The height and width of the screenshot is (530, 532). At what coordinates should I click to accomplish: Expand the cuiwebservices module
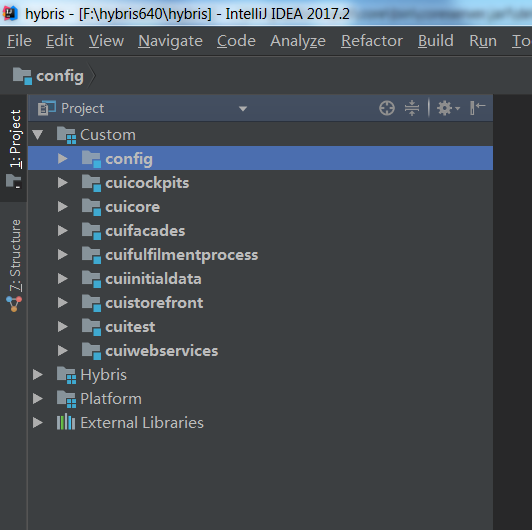62,351
